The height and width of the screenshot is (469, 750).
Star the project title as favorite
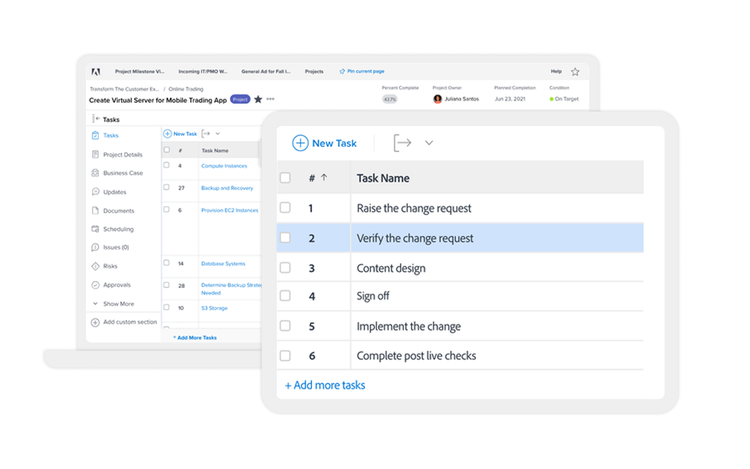click(x=258, y=99)
